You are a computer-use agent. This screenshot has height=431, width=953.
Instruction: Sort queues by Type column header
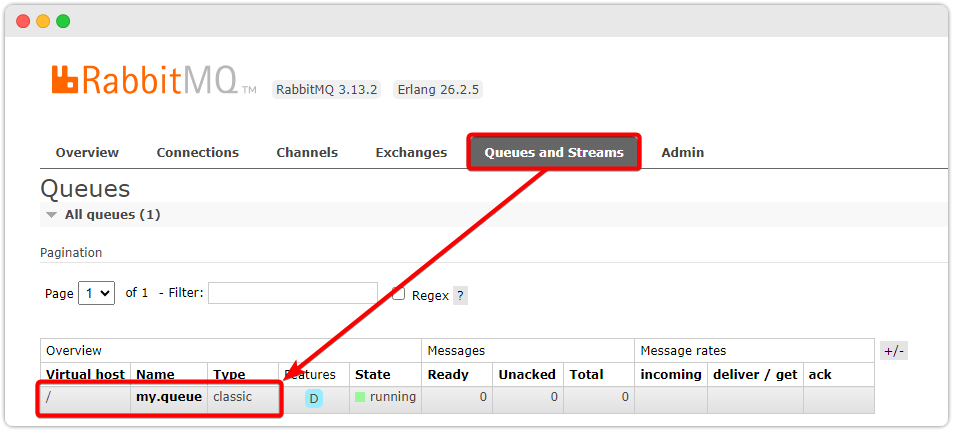[229, 374]
